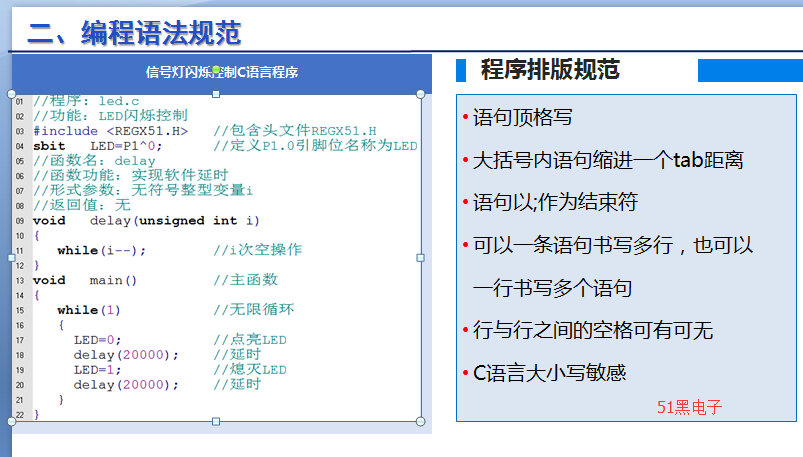Click the comment //包含头文件REGX51.H
803x457 pixels.
(x=295, y=131)
